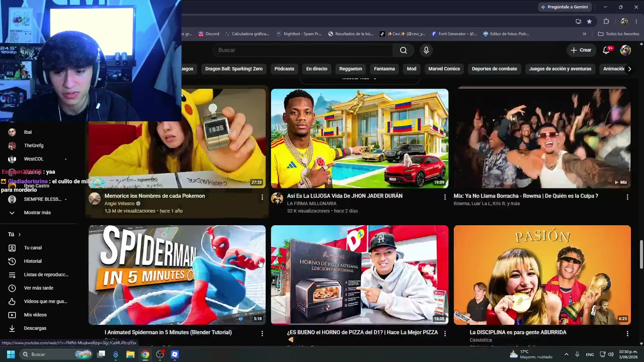Image resolution: width=644 pixels, height=362 pixels.
Task: Open options for Animated Spiderman video
Action: click(262, 333)
